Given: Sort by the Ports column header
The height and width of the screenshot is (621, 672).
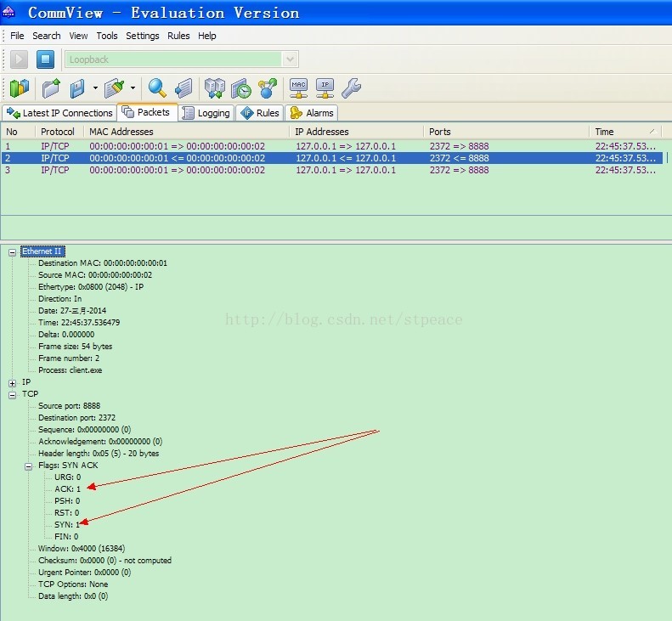Looking at the screenshot, I should click(x=506, y=132).
